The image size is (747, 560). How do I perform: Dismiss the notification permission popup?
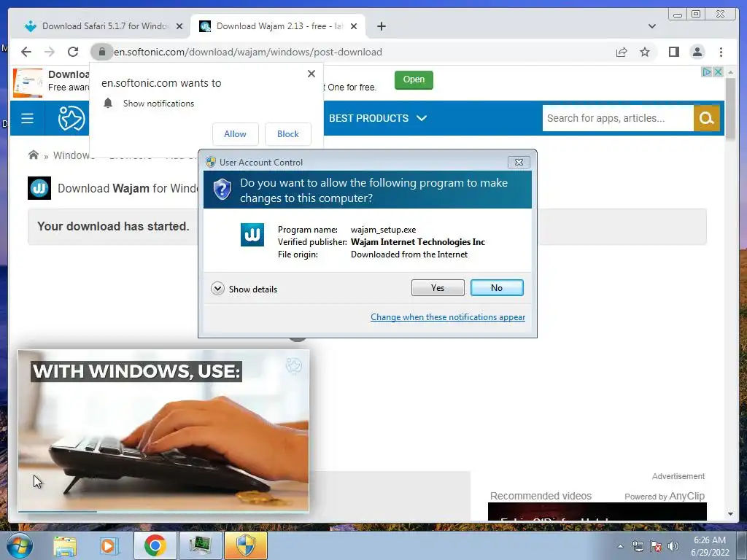311,74
